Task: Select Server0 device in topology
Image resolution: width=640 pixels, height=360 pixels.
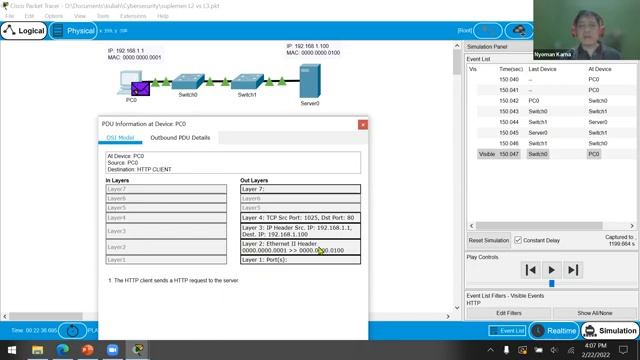Action: [310, 81]
